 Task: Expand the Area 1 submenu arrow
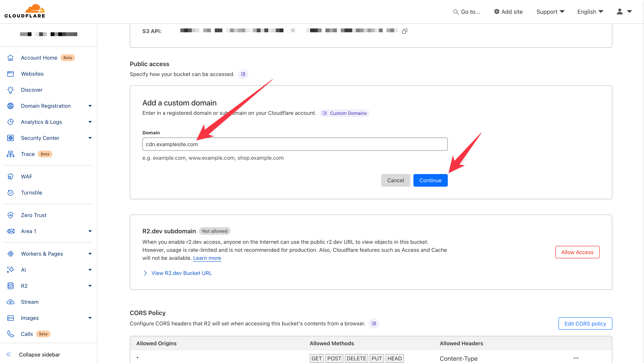[90, 231]
